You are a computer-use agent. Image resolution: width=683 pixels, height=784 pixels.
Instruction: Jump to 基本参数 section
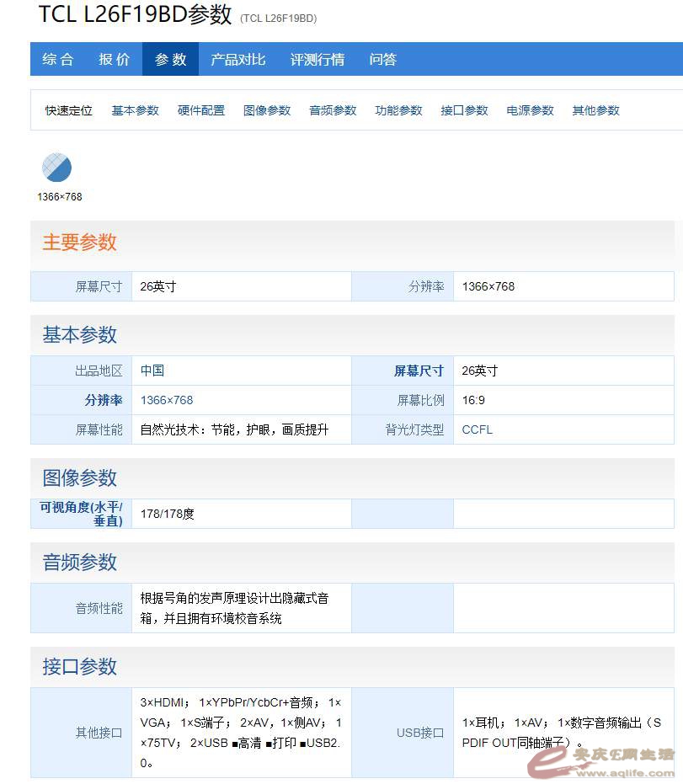coord(135,110)
